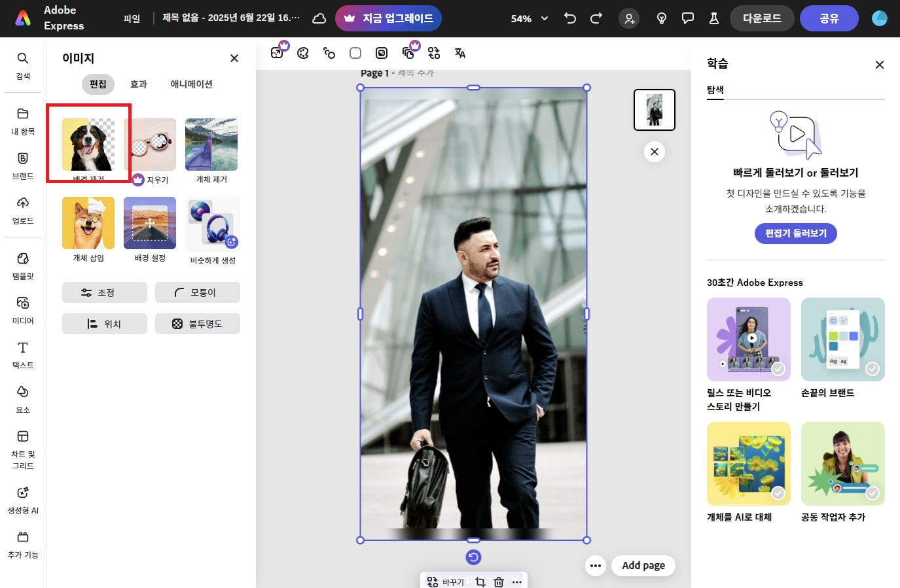
Task: Click the premium resize toolbar icon
Action: [x=279, y=51]
